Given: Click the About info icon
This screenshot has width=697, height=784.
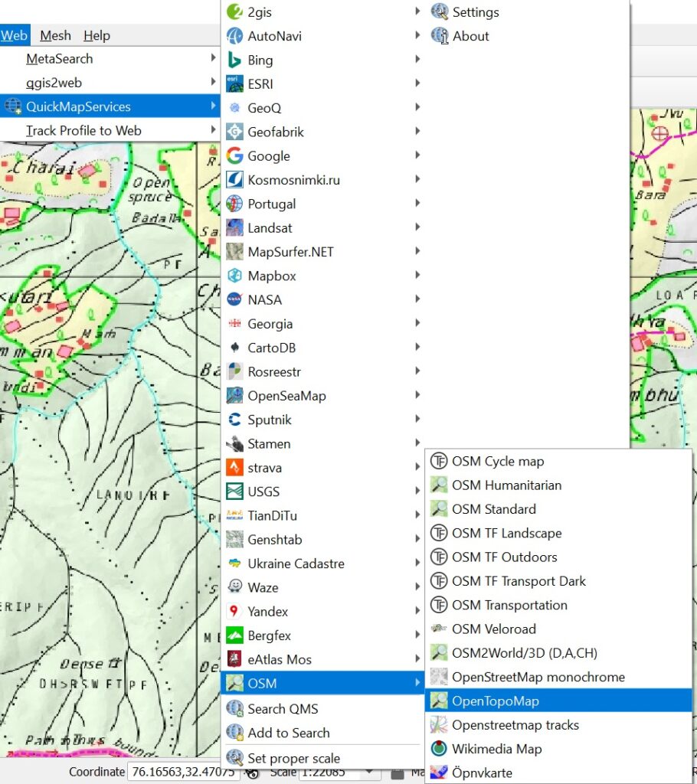Looking at the screenshot, I should pos(440,35).
